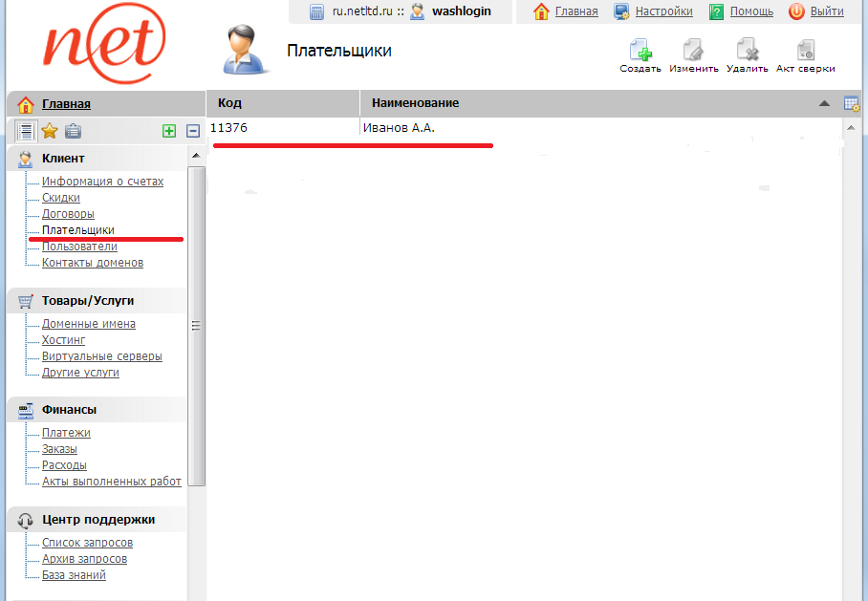Collapse the Товары/Услуги section header

click(x=87, y=301)
